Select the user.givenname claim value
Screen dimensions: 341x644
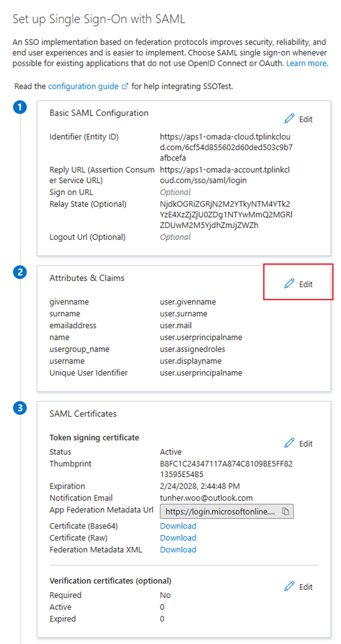tap(188, 302)
